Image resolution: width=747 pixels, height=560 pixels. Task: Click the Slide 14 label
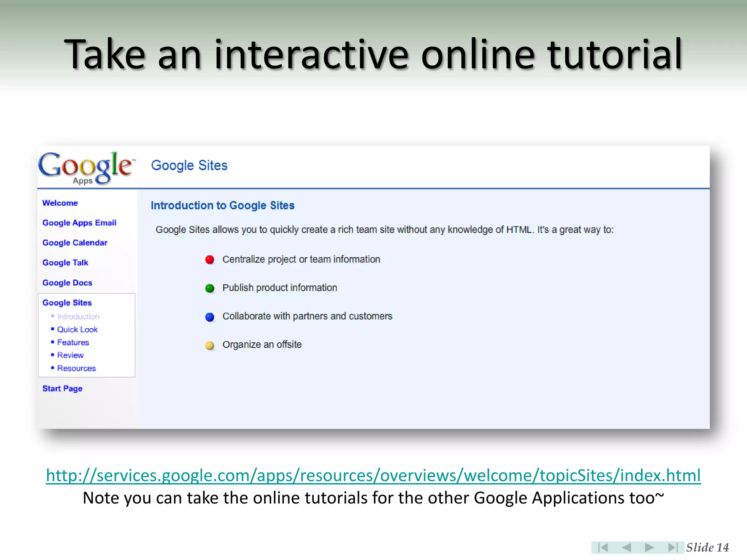(707, 547)
